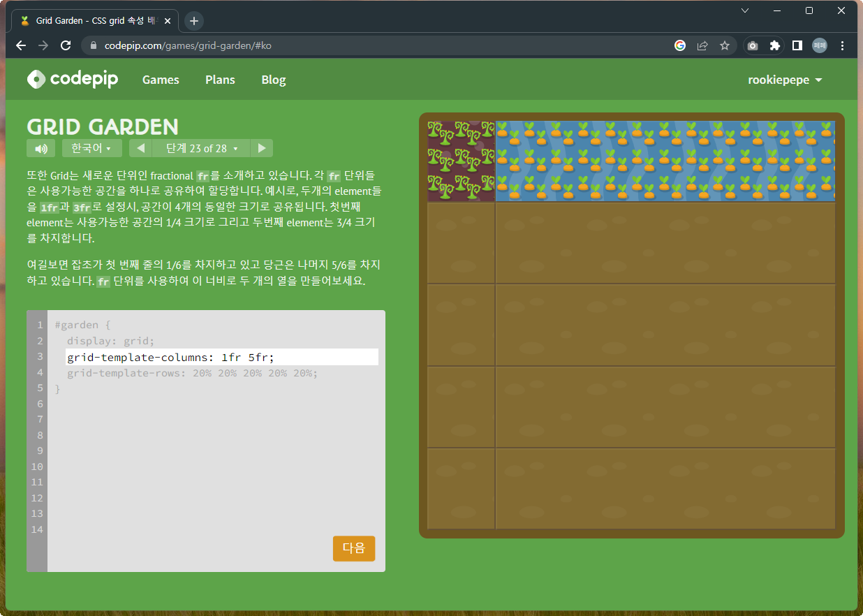Screen dimensions: 863x616
Task: Open the Blog page
Action: click(274, 80)
